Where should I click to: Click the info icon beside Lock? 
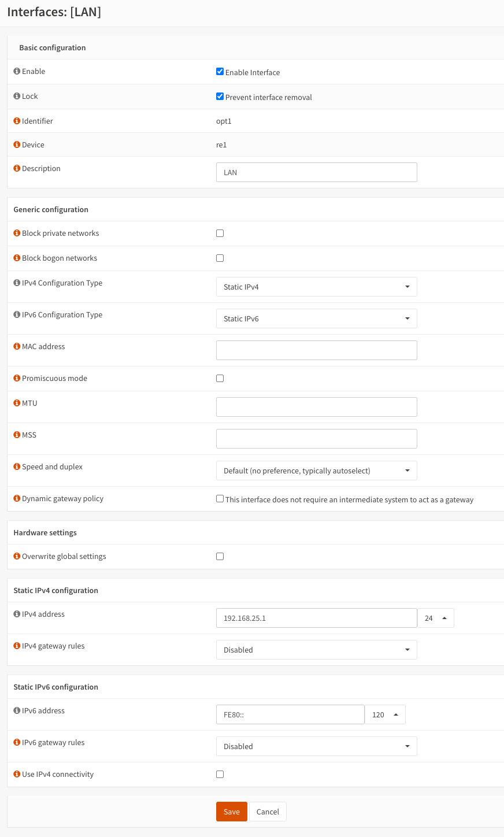17,96
